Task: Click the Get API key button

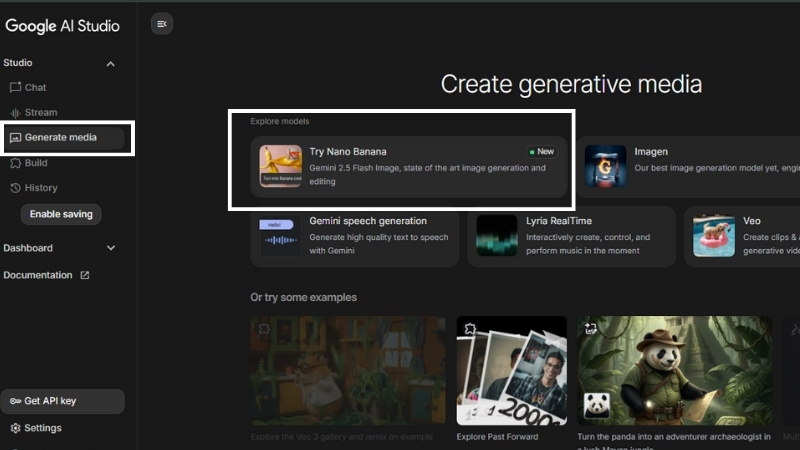Action: [62, 401]
